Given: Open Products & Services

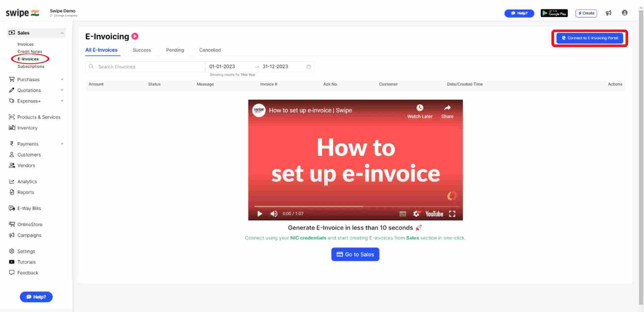Looking at the screenshot, I should 39,117.
